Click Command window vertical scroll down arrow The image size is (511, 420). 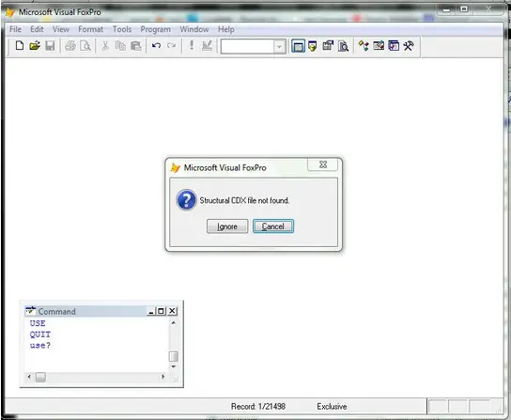coord(174,366)
